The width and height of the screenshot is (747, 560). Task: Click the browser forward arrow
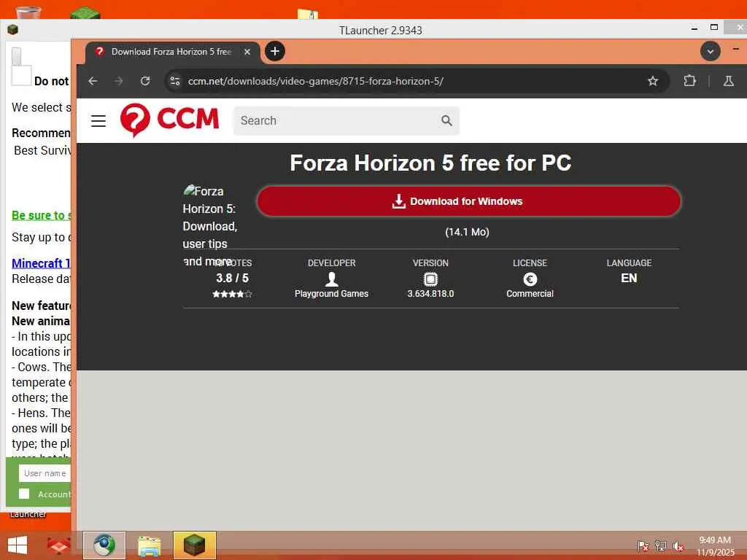(x=119, y=81)
